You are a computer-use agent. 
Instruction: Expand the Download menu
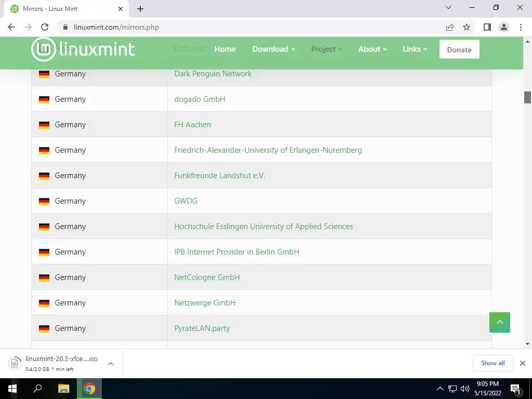[273, 49]
